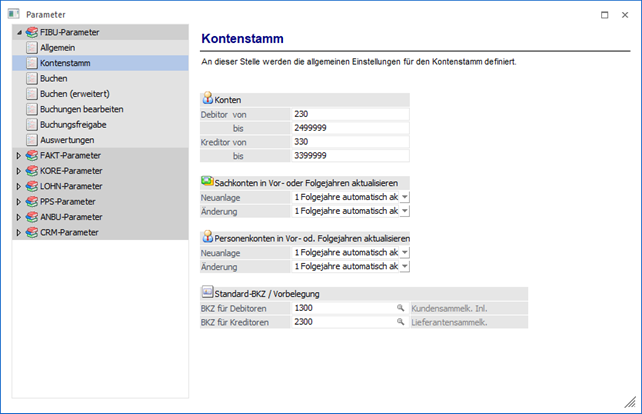This screenshot has height=414, width=642.
Task: Expand the KORE-Parameter tree node
Action: 18,171
